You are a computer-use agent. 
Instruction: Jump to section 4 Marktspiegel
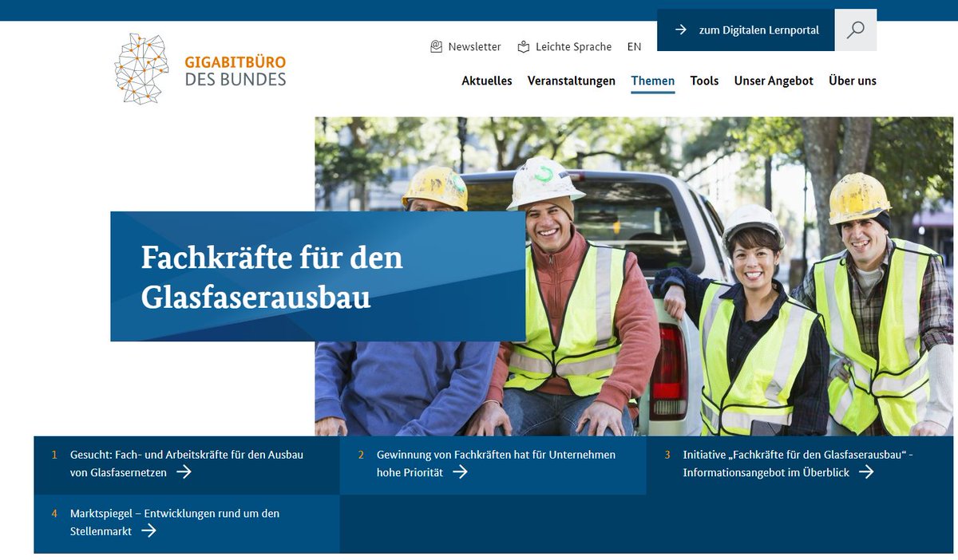coord(187,523)
